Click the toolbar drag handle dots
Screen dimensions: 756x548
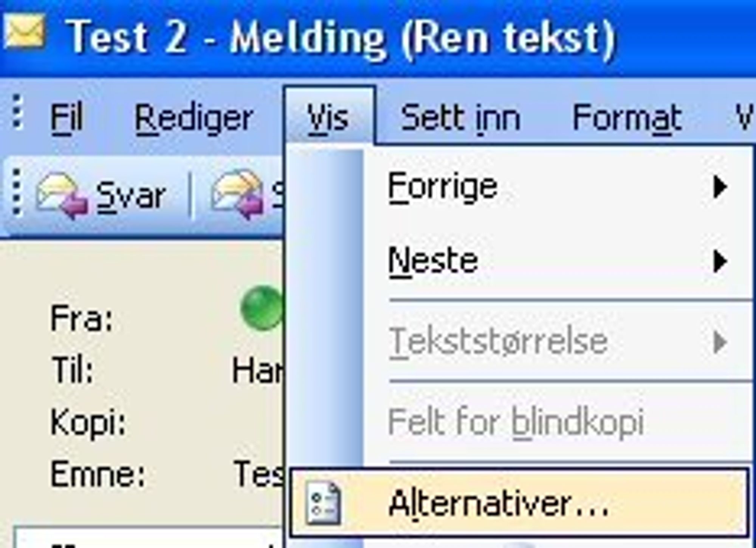coord(16,193)
